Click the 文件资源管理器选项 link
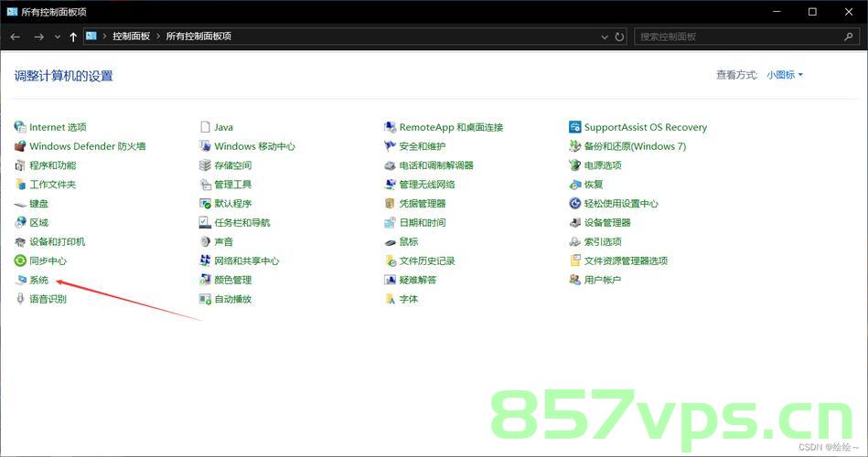 [x=626, y=260]
